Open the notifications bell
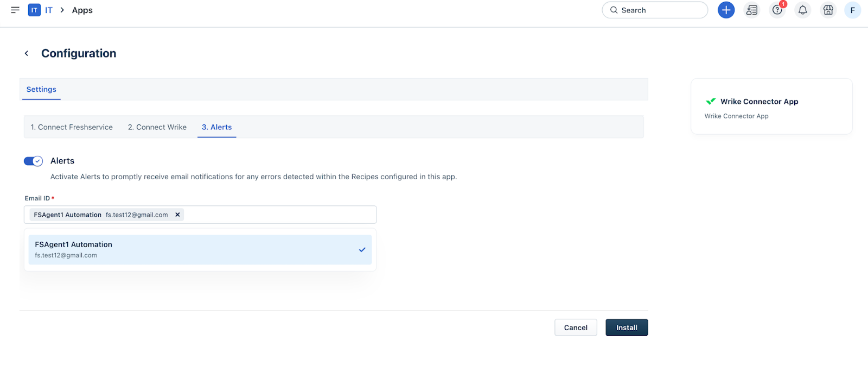The image size is (868, 371). (802, 10)
